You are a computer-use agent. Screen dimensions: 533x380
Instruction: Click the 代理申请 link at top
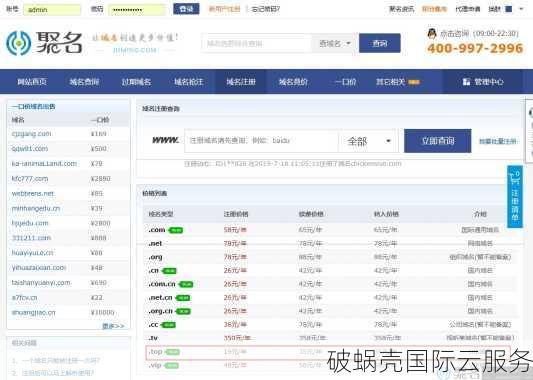pos(468,9)
